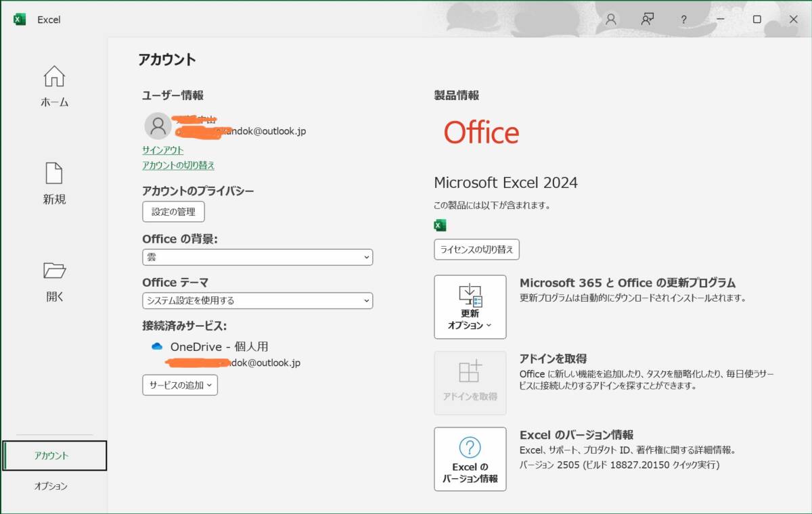Click the user profile icon in title bar
812x514 pixels.
[611, 20]
